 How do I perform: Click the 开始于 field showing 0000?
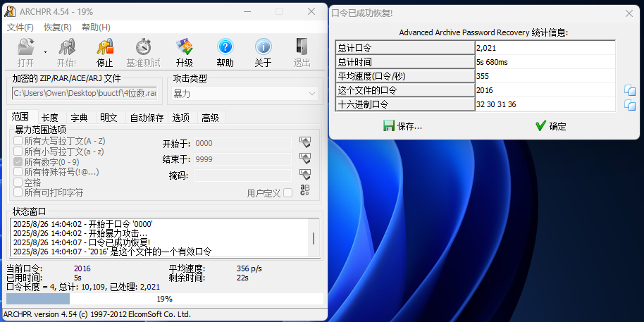coord(242,143)
